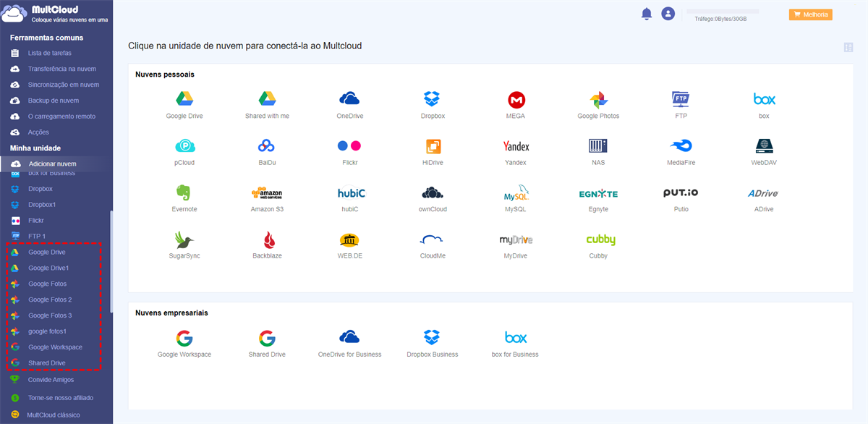Add OneDrive personal cloud

click(x=350, y=105)
